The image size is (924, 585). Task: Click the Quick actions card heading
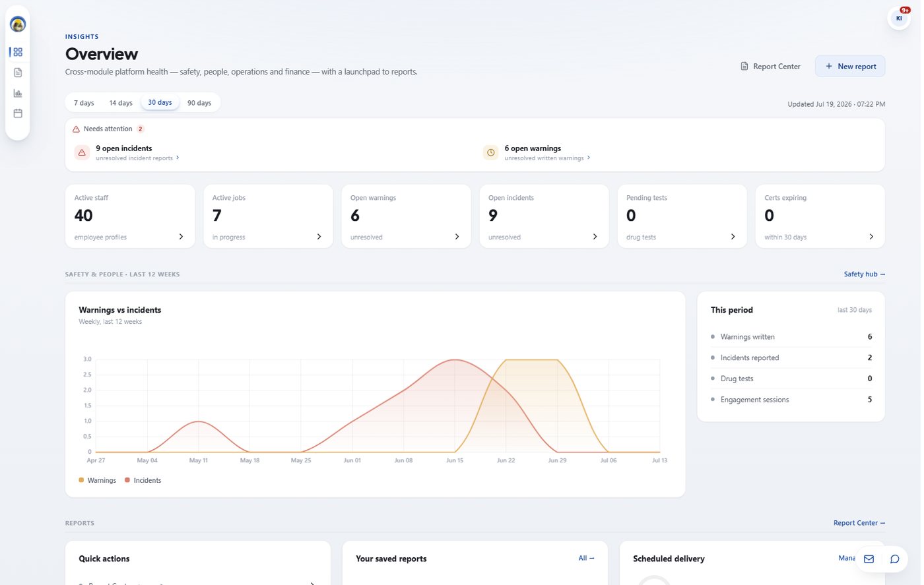104,559
